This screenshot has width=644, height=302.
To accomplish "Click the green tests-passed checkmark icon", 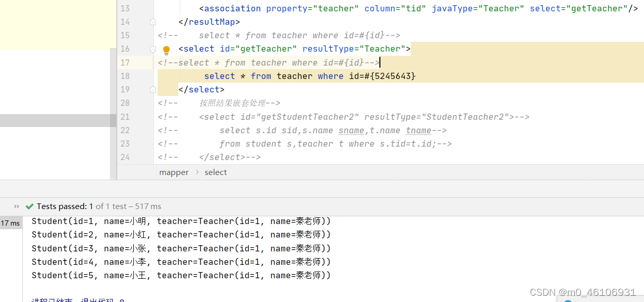I will 30,206.
